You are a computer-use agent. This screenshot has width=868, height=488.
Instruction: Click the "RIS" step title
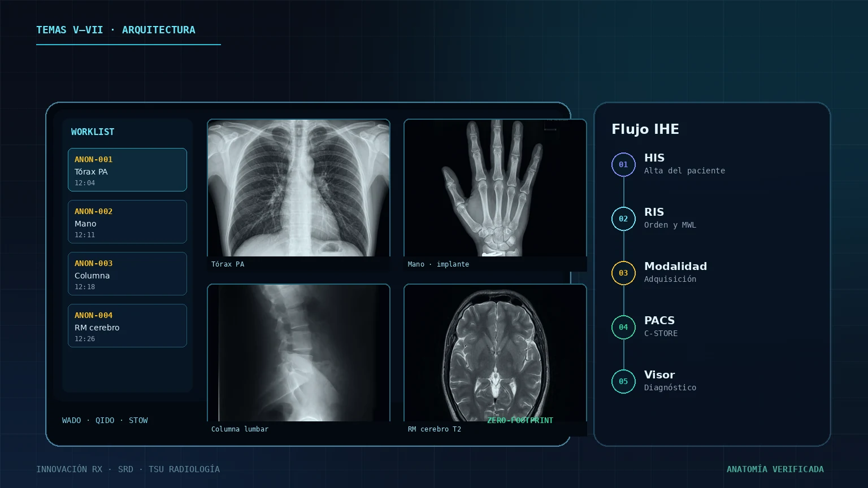point(654,212)
